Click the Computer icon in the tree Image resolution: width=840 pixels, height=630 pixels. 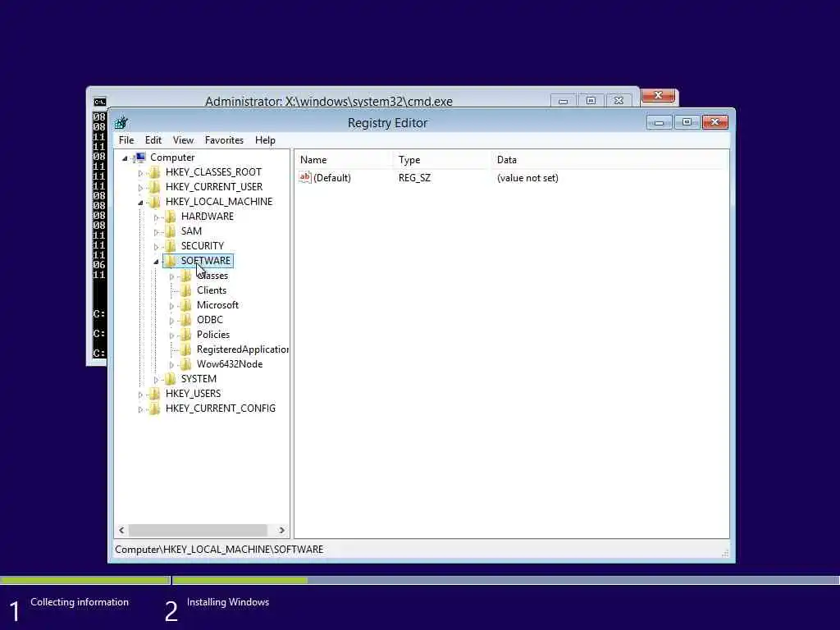[x=140, y=157]
